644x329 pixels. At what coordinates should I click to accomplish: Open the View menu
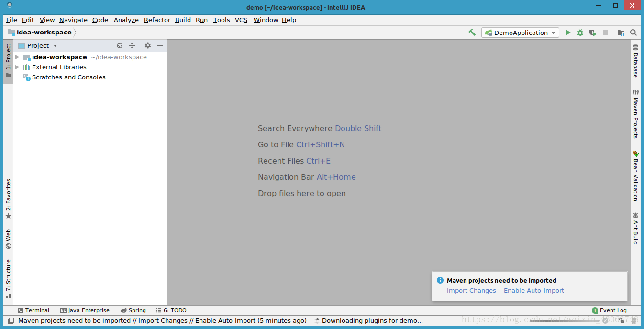point(47,20)
